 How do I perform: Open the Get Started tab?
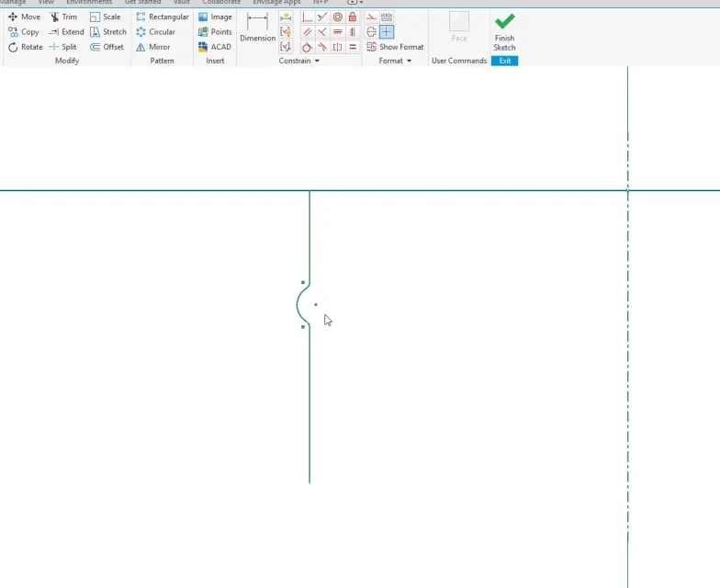pos(143,2)
